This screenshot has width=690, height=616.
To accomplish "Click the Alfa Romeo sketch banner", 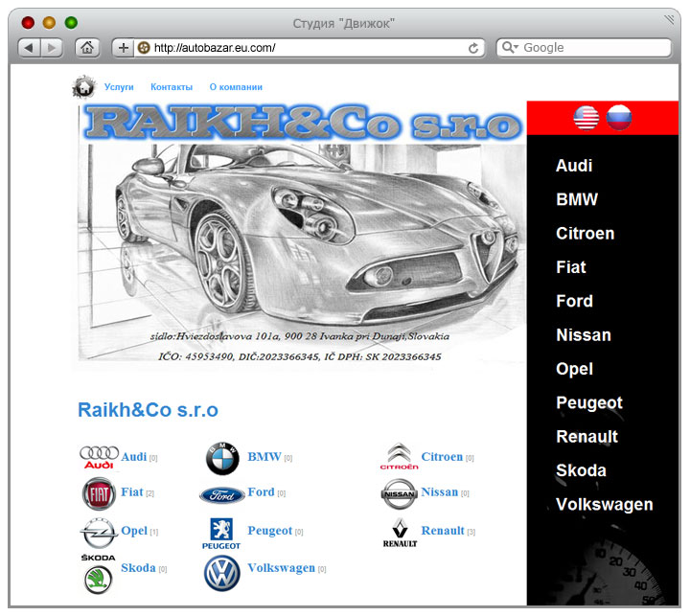I will coord(299,238).
